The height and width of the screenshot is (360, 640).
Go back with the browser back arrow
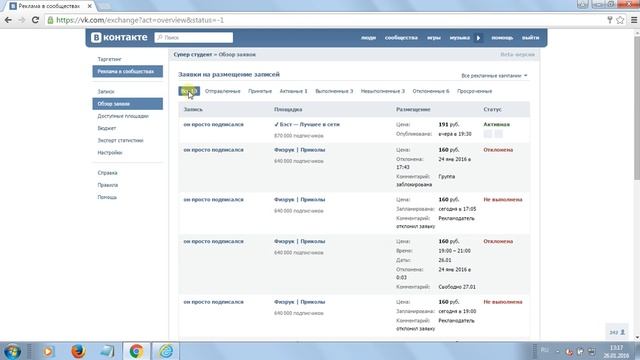click(x=8, y=20)
